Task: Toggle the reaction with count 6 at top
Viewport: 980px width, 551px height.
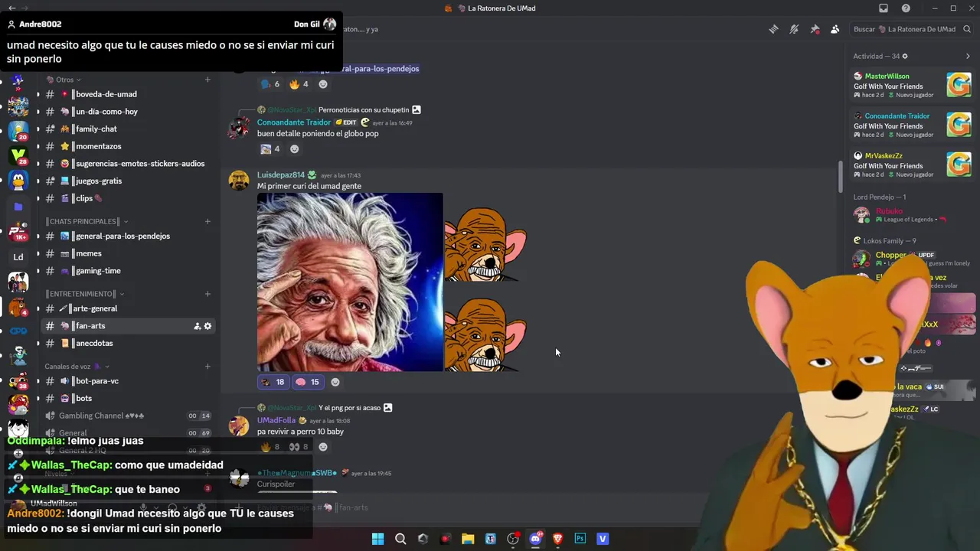Action: pyautogui.click(x=270, y=84)
